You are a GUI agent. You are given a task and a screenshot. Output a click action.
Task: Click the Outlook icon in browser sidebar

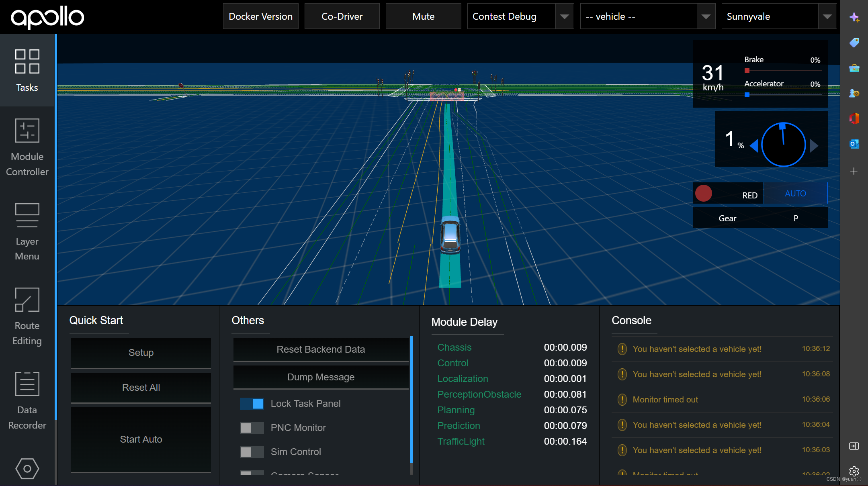tap(854, 144)
